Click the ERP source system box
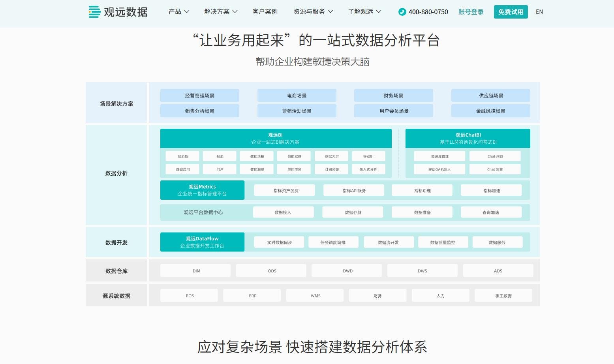614x364 pixels. click(x=252, y=295)
